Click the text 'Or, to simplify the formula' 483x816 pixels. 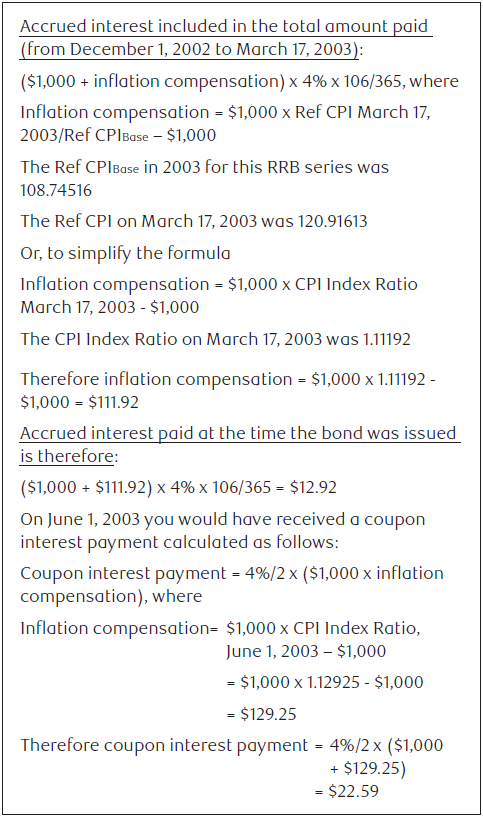click(x=125, y=253)
